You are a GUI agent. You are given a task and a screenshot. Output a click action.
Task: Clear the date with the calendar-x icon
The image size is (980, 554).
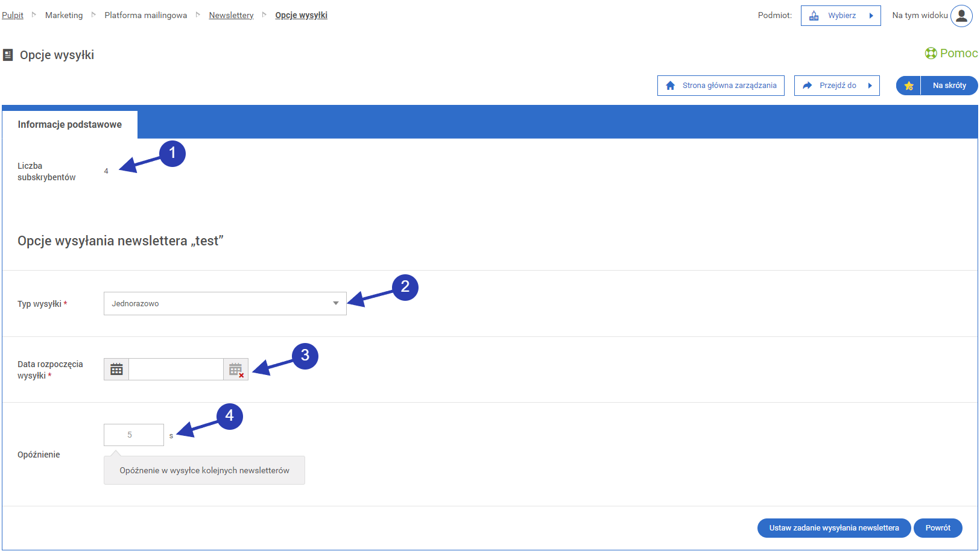point(236,370)
